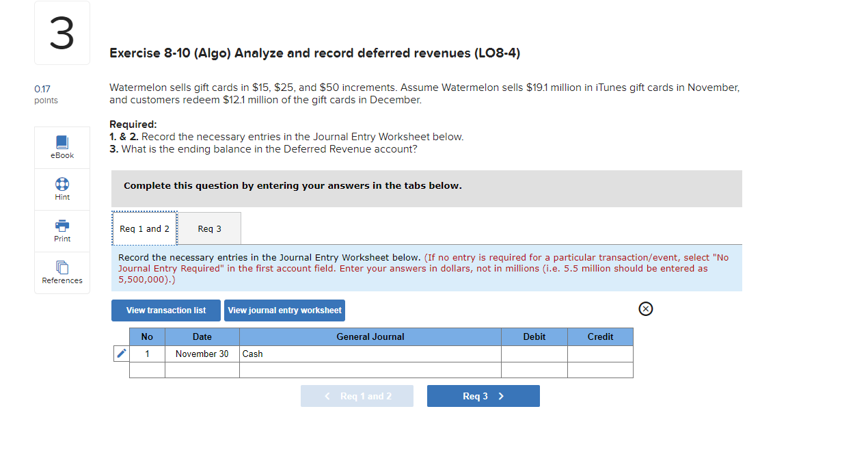Open the journal entry worksheet

click(284, 310)
